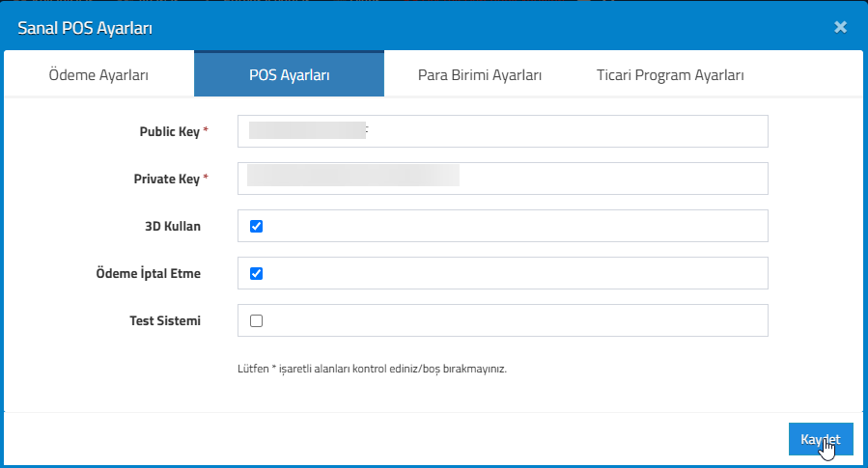The image size is (868, 468).
Task: Click the Private Key label text
Action: (x=167, y=179)
